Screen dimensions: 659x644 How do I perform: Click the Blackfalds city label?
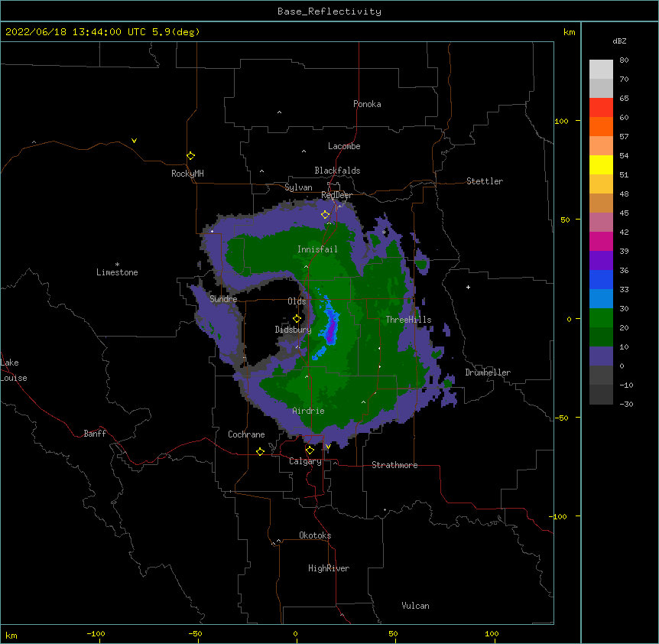pyautogui.click(x=337, y=171)
